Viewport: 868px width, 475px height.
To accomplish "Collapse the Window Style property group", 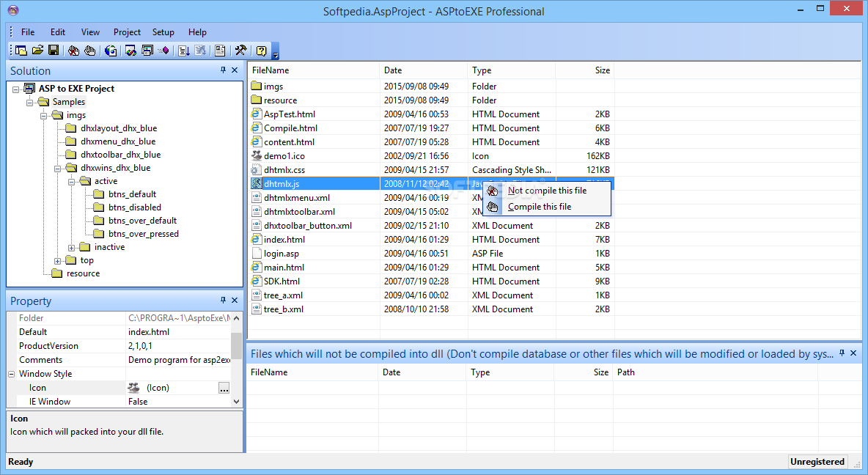I will pos(11,375).
